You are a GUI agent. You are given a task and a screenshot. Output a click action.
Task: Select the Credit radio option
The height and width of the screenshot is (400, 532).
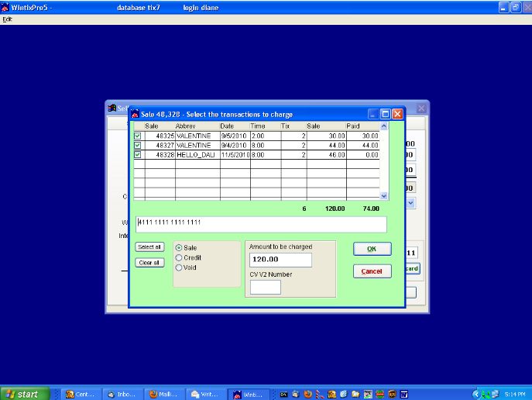[x=180, y=257]
